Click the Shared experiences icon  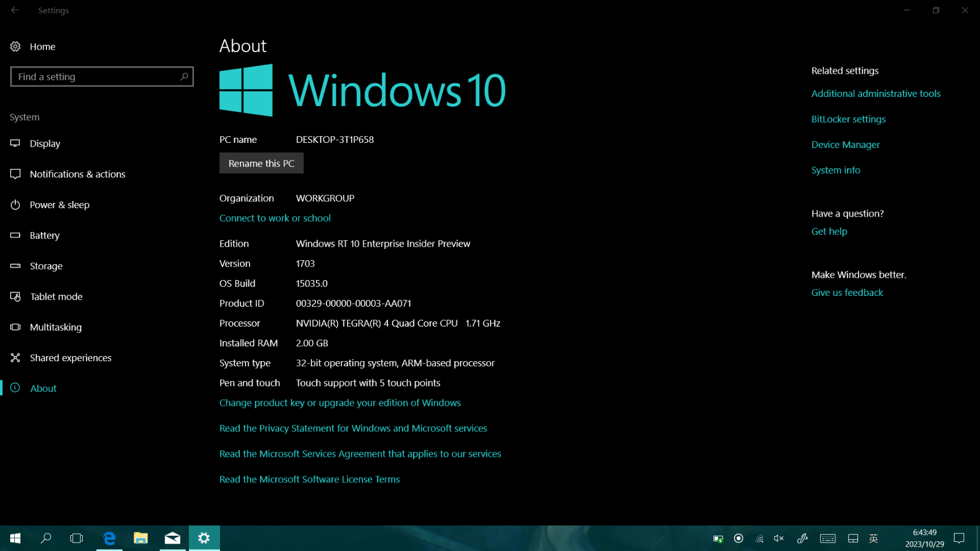[15, 358]
